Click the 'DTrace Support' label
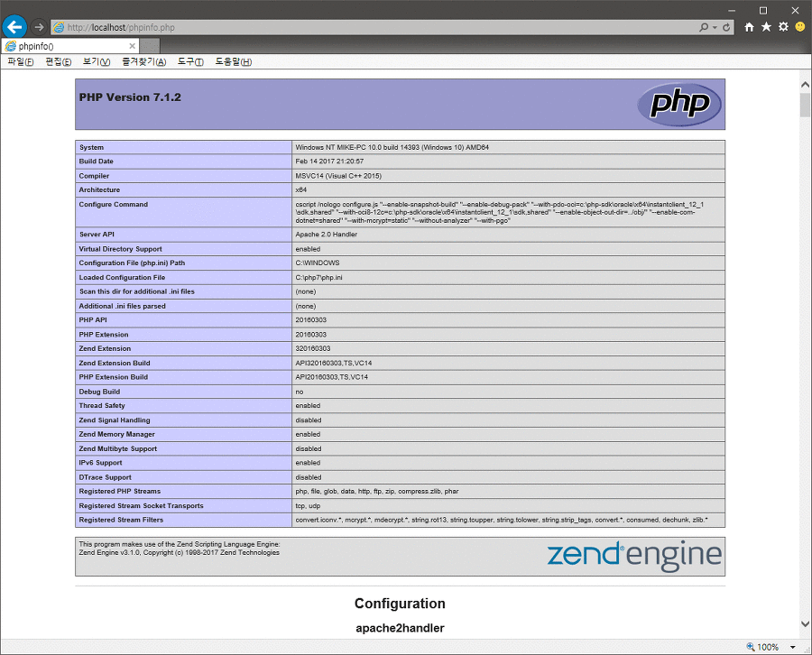Viewport: 812px width, 655px height. tap(106, 477)
